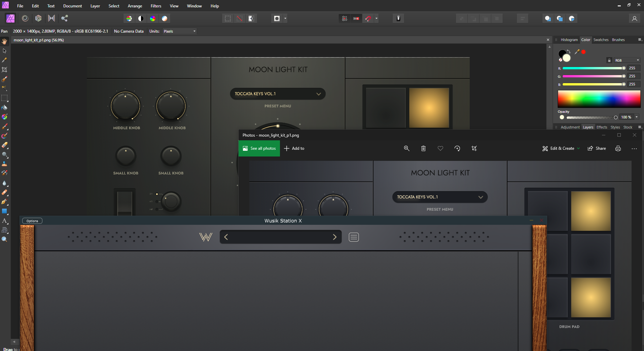Image resolution: width=644 pixels, height=351 pixels.
Task: Click the Intersect boolean operation icon
Action: coord(572,19)
